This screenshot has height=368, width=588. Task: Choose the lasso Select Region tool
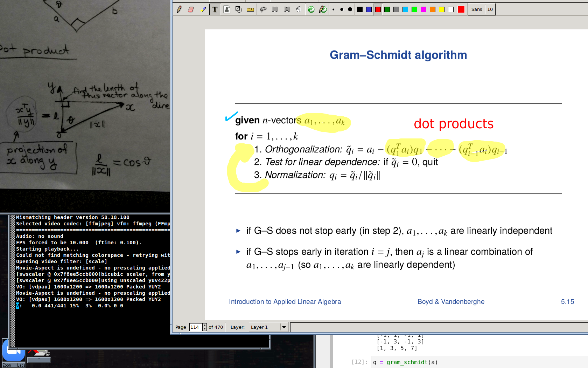point(263,9)
